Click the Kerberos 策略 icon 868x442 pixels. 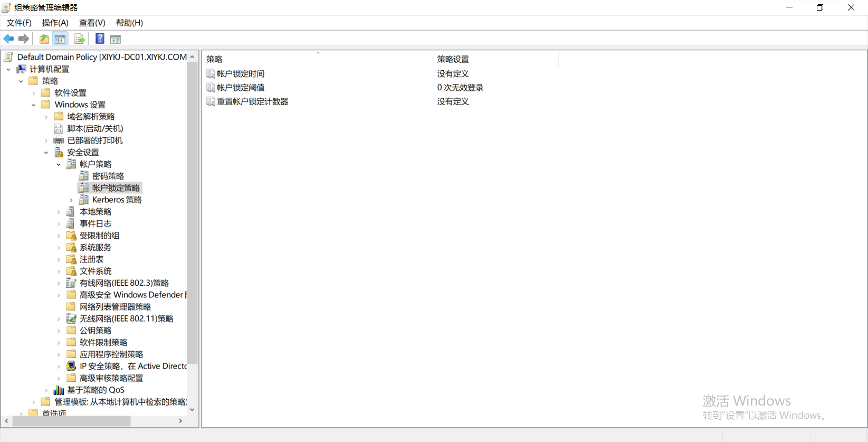click(x=83, y=200)
